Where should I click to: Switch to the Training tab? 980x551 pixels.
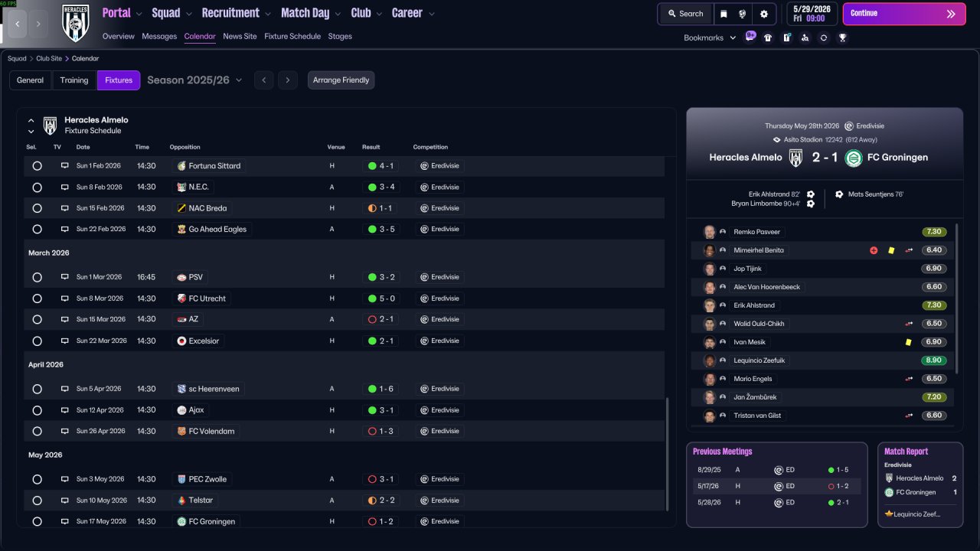[74, 80]
